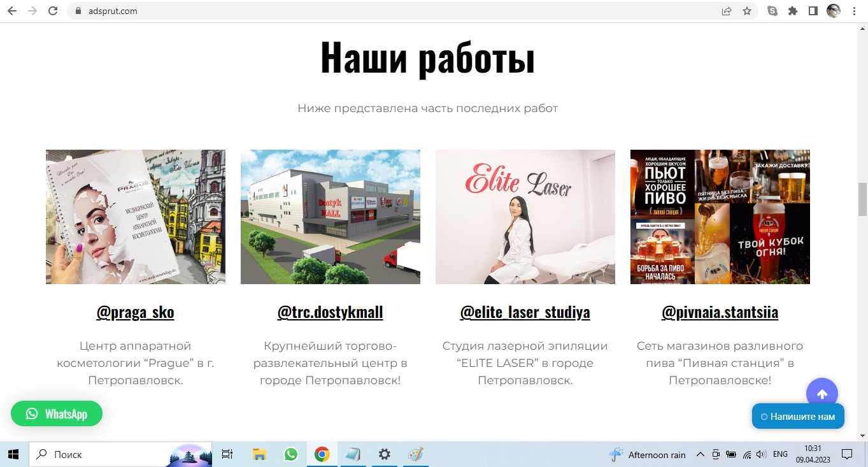Open the notepad app on the taskbar
Viewport: 868px width, 467px height.
click(353, 454)
